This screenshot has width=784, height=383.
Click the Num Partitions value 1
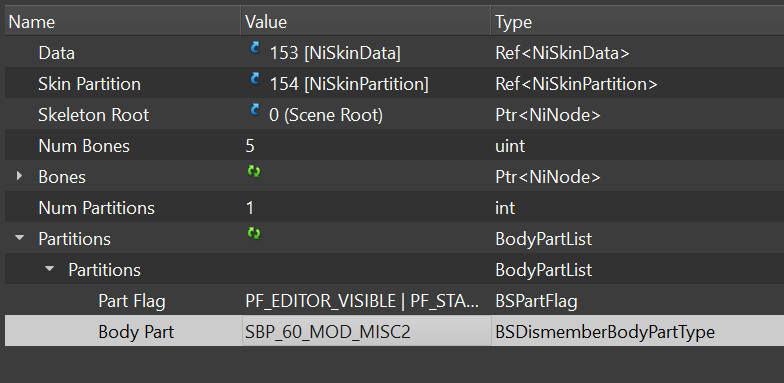coord(250,208)
